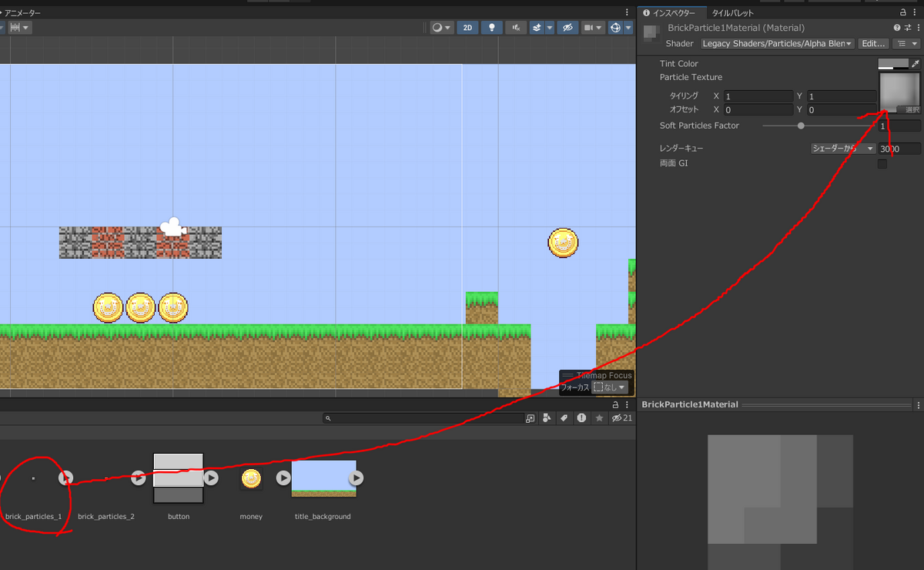Click the material icon in Inspector header
924x570 pixels.
click(651, 32)
